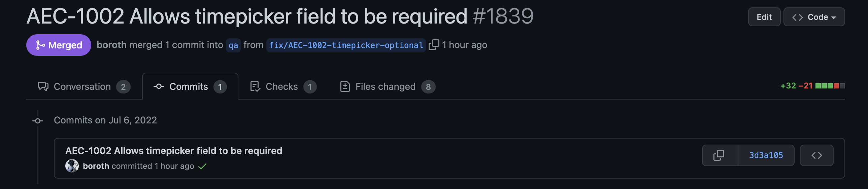Click the Files changed diff icon
868x189 pixels.
(345, 86)
